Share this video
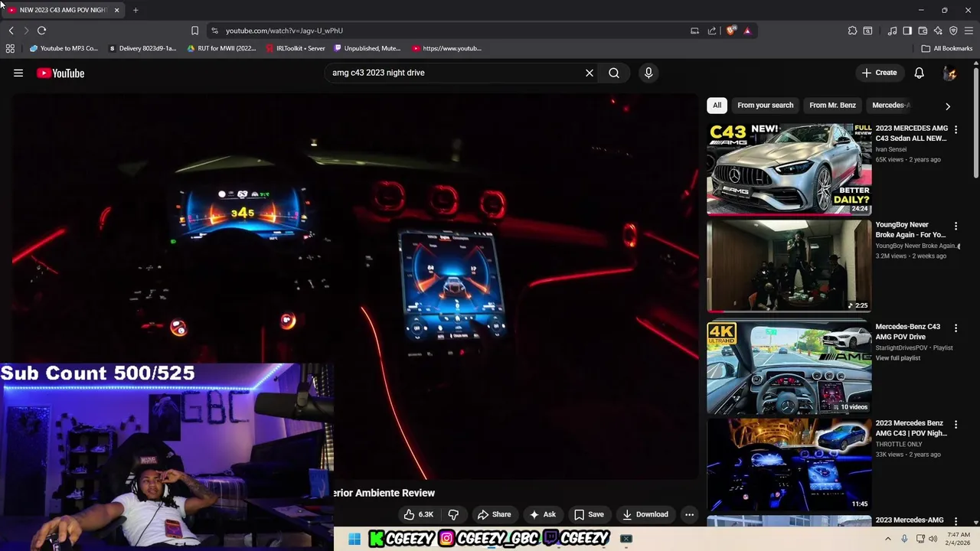This screenshot has height=551, width=980. click(494, 514)
